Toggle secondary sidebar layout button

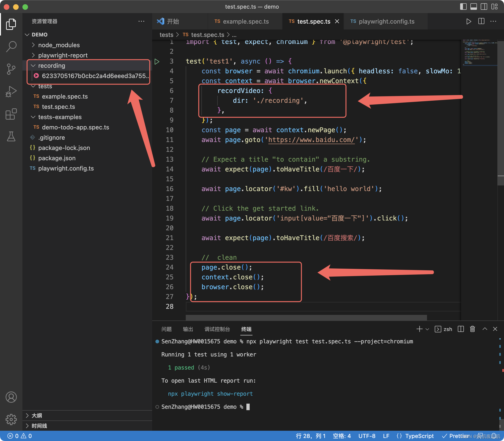[484, 7]
